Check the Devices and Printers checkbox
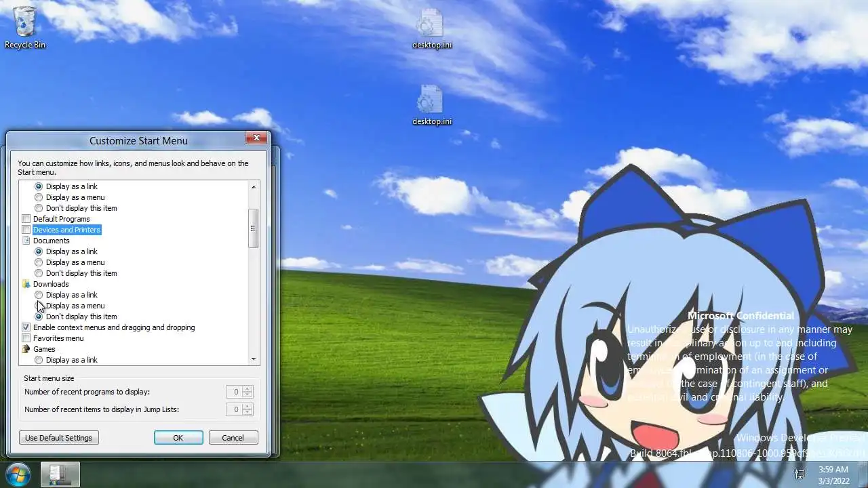This screenshot has height=488, width=868. click(x=26, y=230)
